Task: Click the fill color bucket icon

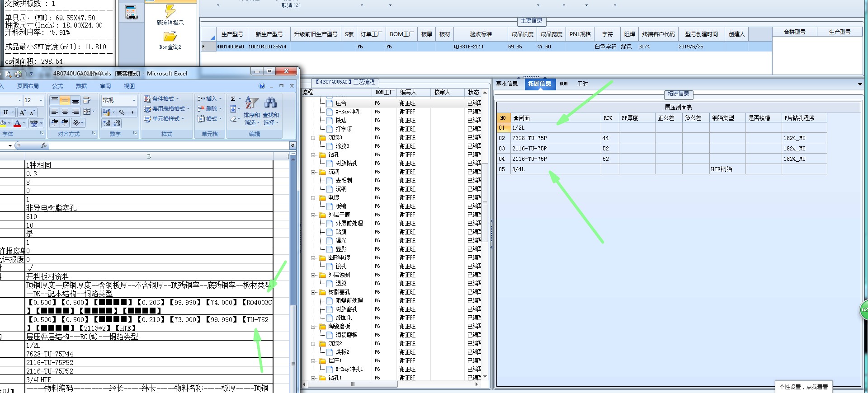Action: pos(3,123)
